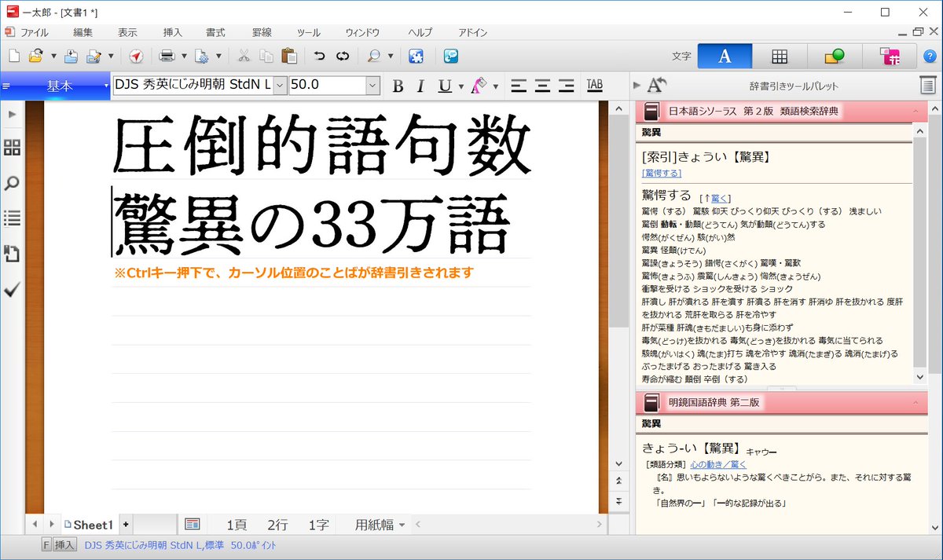Viewport: 943px width, 560px height.
Task: Click the four-squares grid sidebar icon
Action: (x=12, y=148)
